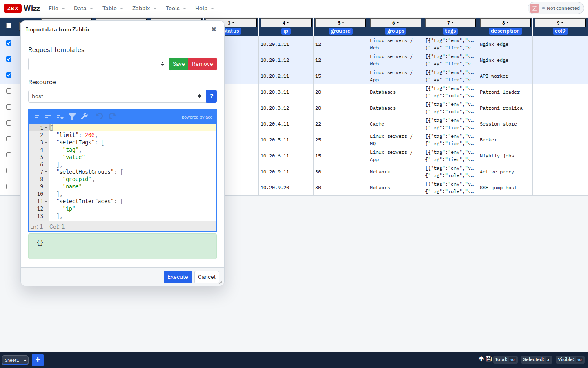This screenshot has width=588, height=368.
Task: Open column 7 header dropdown
Action: coord(450,23)
